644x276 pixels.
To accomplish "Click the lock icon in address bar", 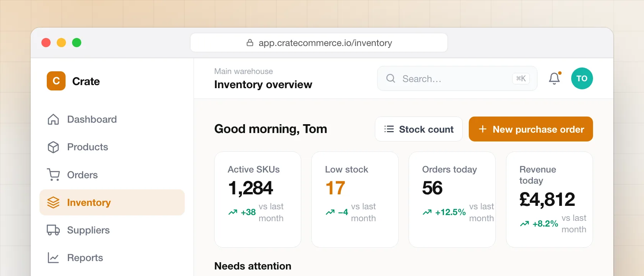I will [x=250, y=43].
